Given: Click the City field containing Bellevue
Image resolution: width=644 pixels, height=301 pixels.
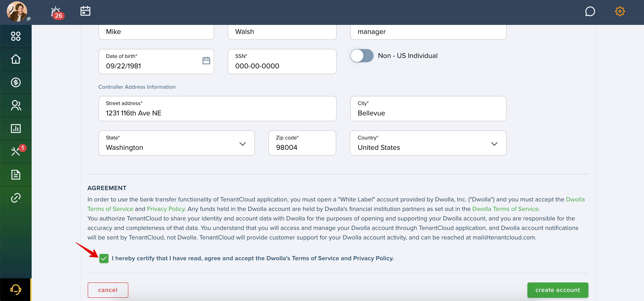Looking at the screenshot, I should [428, 109].
